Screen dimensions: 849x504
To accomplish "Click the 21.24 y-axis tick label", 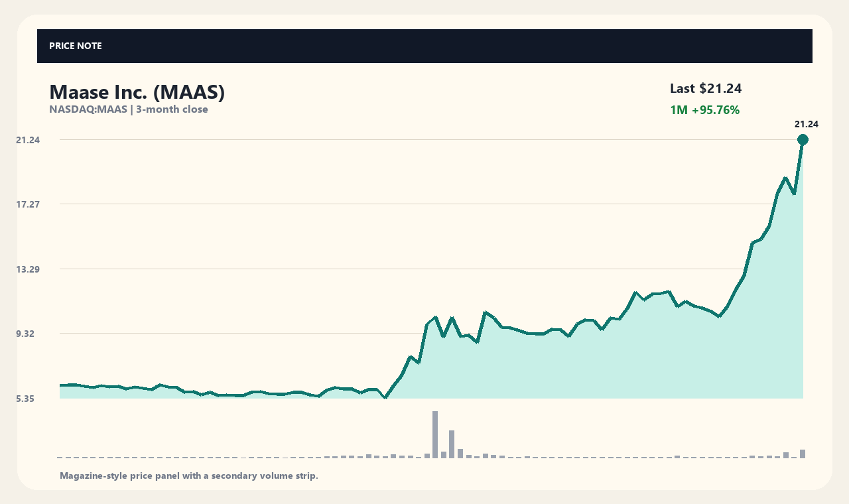I will (29, 140).
